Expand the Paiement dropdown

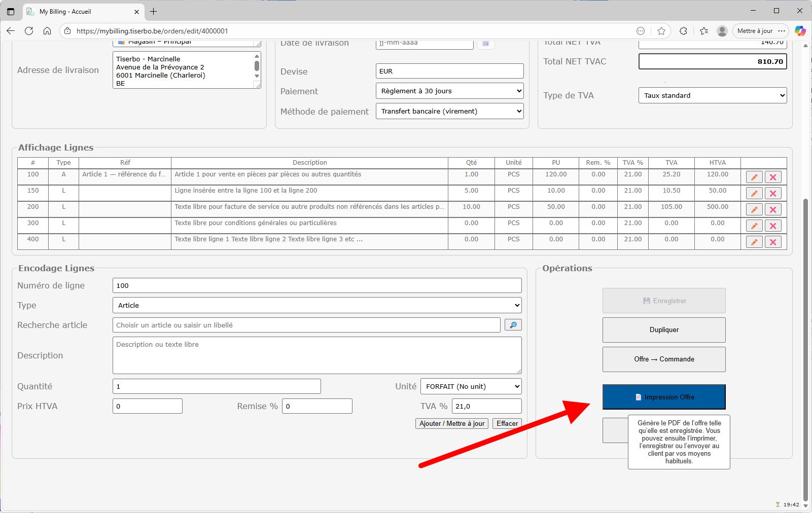coord(449,91)
